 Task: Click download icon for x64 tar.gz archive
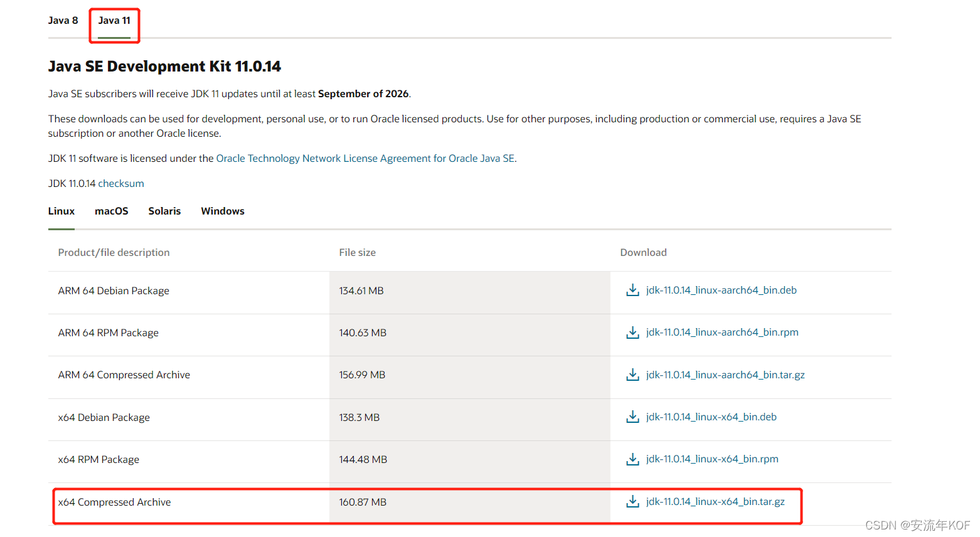point(632,501)
